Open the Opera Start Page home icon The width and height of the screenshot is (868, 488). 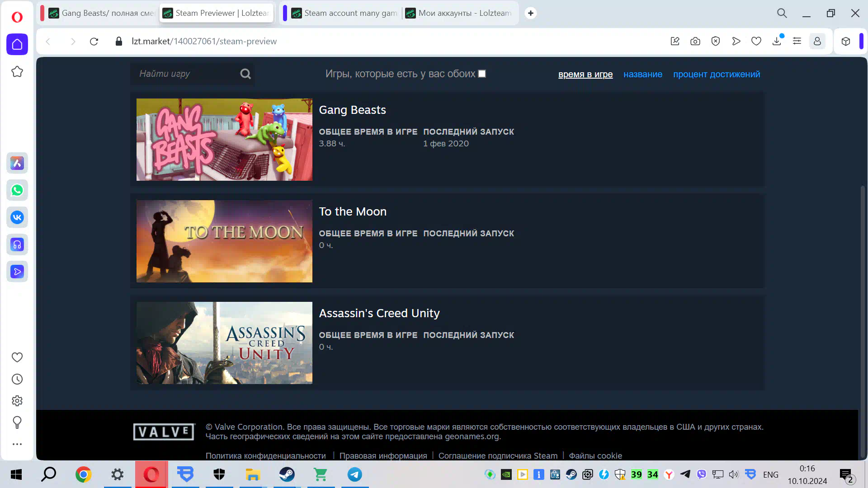[x=17, y=44]
